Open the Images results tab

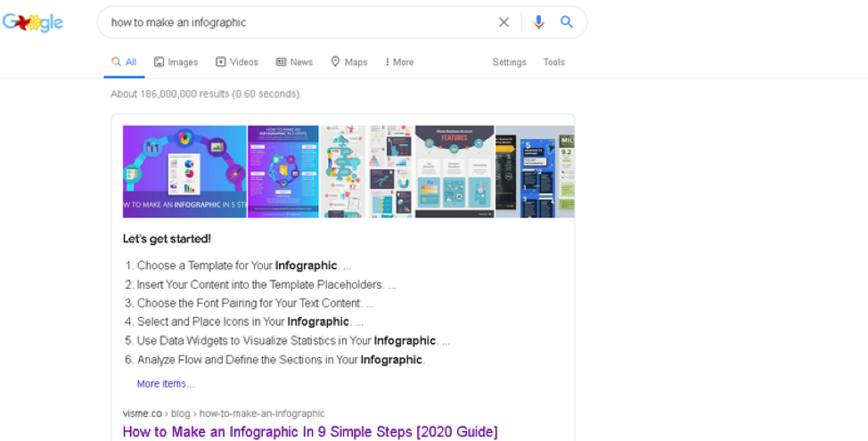176,62
